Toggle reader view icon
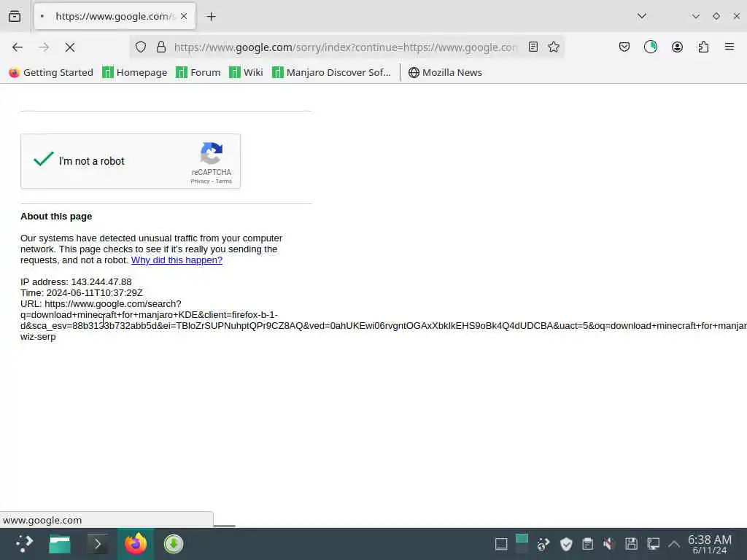This screenshot has height=560, width=747. (533, 47)
